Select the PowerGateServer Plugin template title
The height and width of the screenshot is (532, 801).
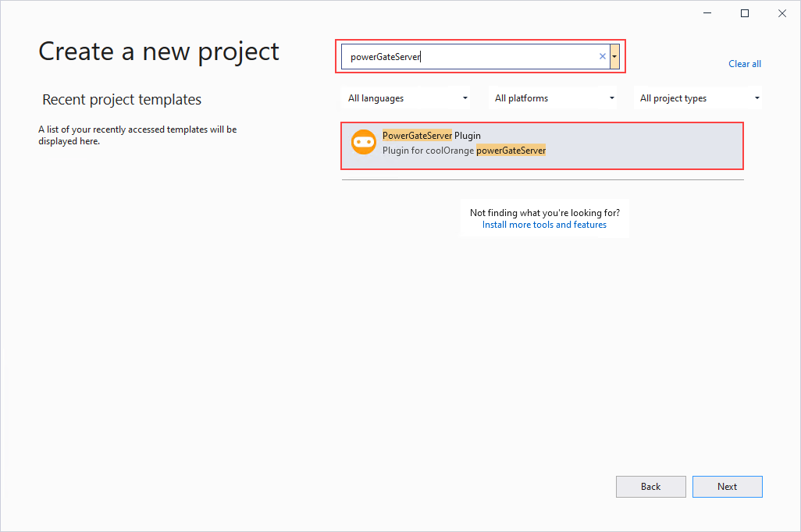click(432, 136)
